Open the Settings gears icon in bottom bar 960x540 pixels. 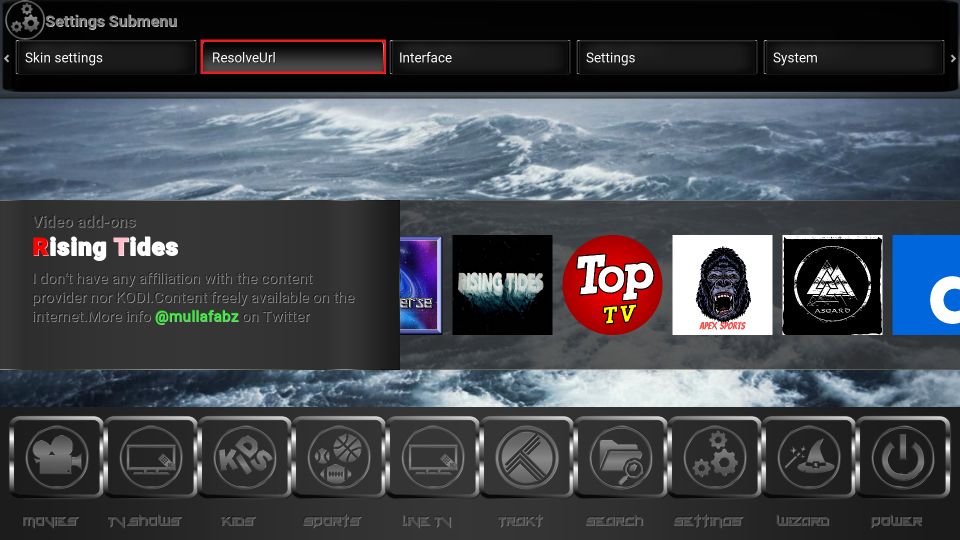point(714,457)
